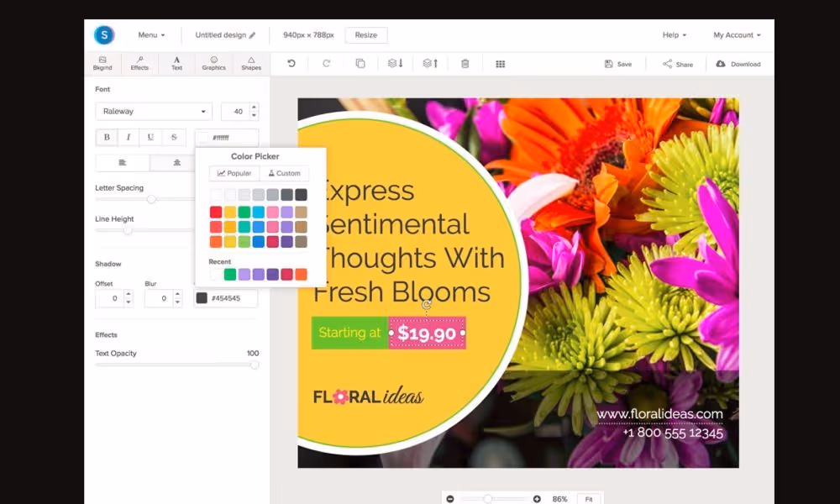This screenshot has width=840, height=504.
Task: Delete element using trash icon
Action: pos(465,64)
